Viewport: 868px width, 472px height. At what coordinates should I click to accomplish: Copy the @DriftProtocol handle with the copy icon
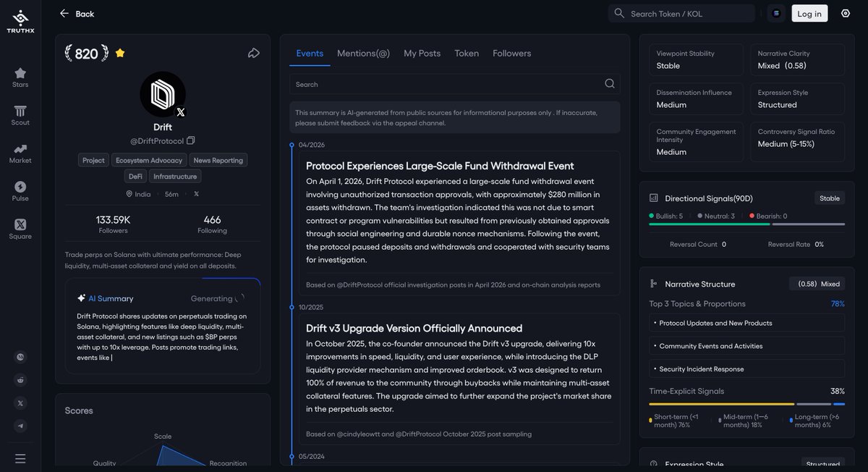(x=191, y=140)
